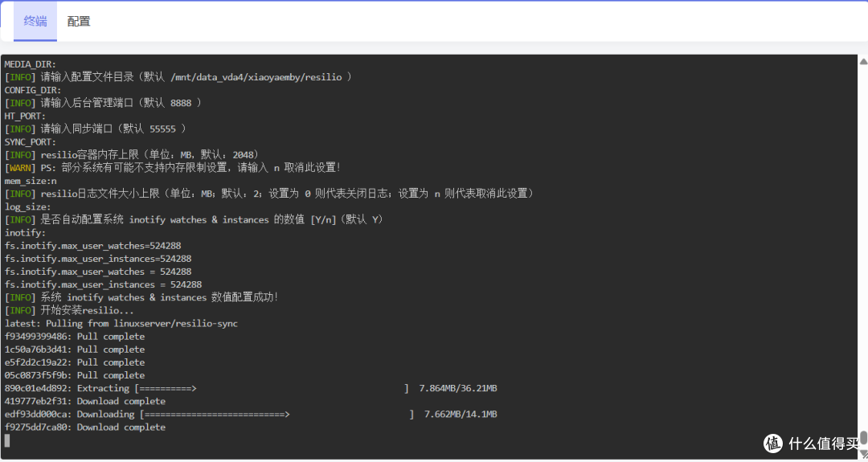Click the 419777eb2f31: Download complete line
This screenshot has height=462, width=868.
[84, 401]
